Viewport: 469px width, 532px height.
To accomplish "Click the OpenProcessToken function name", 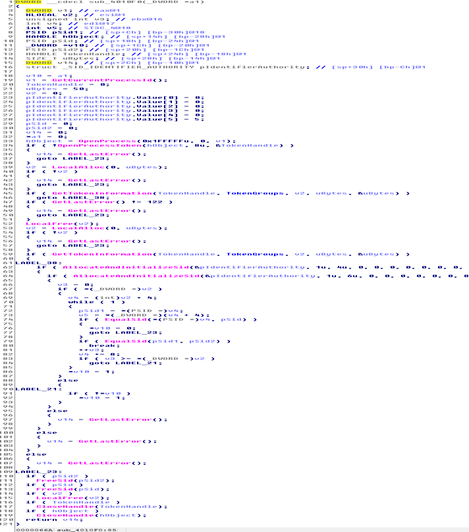I will [99, 145].
